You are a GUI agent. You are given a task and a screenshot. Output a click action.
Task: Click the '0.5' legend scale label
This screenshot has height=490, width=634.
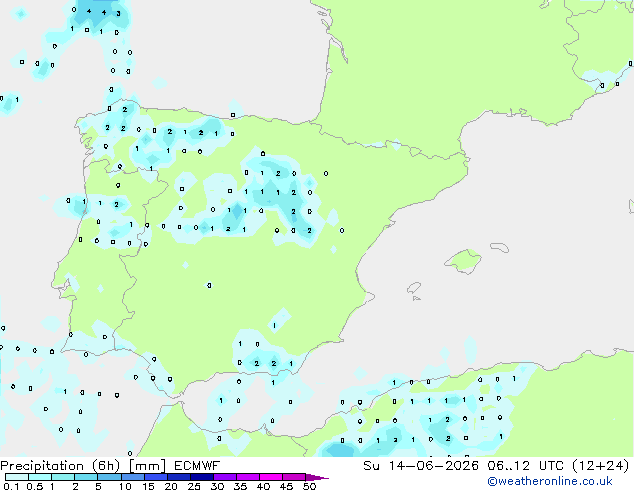(35, 486)
